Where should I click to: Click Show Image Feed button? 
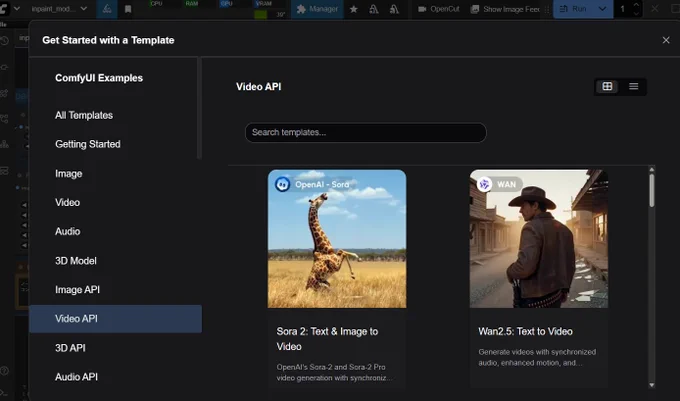[505, 9]
